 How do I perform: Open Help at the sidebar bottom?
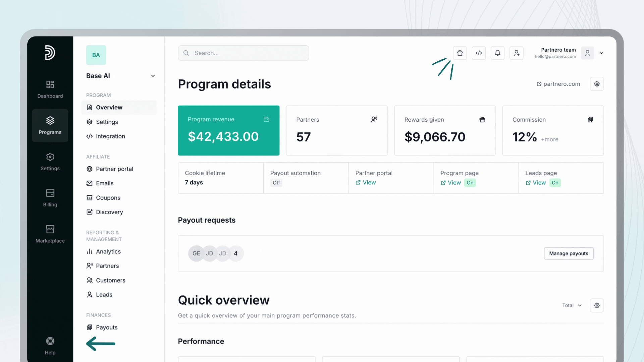click(x=50, y=346)
